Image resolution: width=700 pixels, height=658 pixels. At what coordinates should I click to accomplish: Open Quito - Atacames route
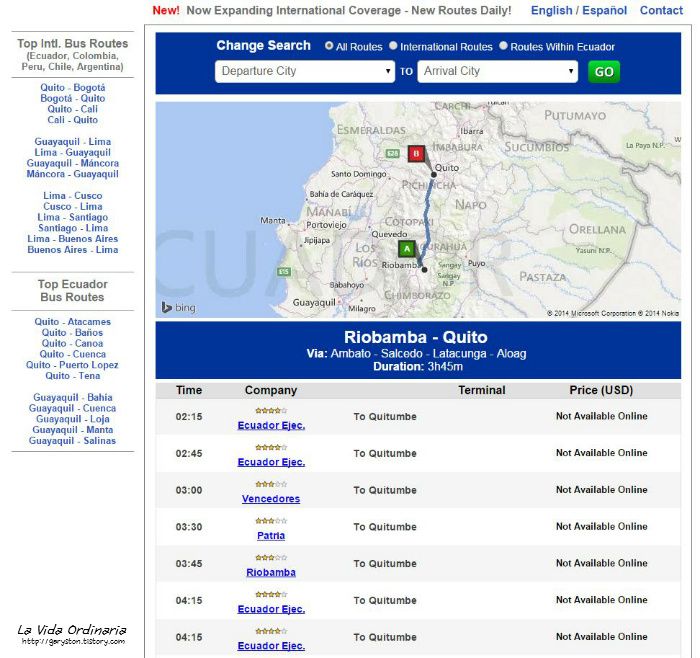point(73,321)
